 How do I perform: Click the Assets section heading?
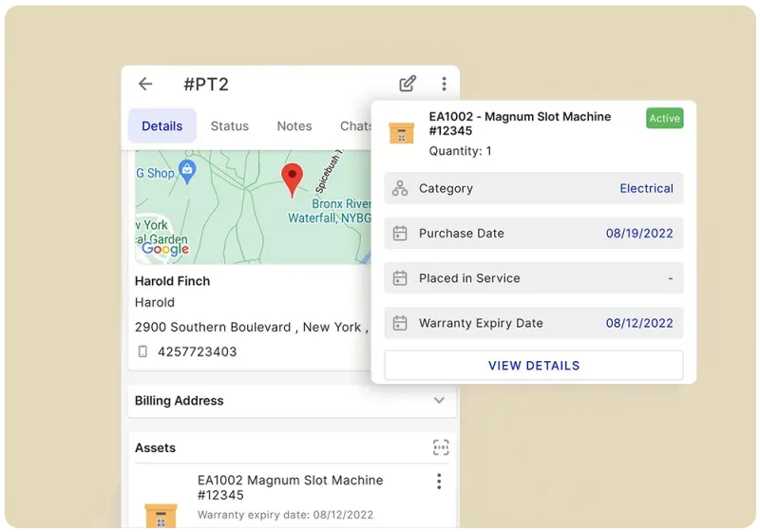155,447
